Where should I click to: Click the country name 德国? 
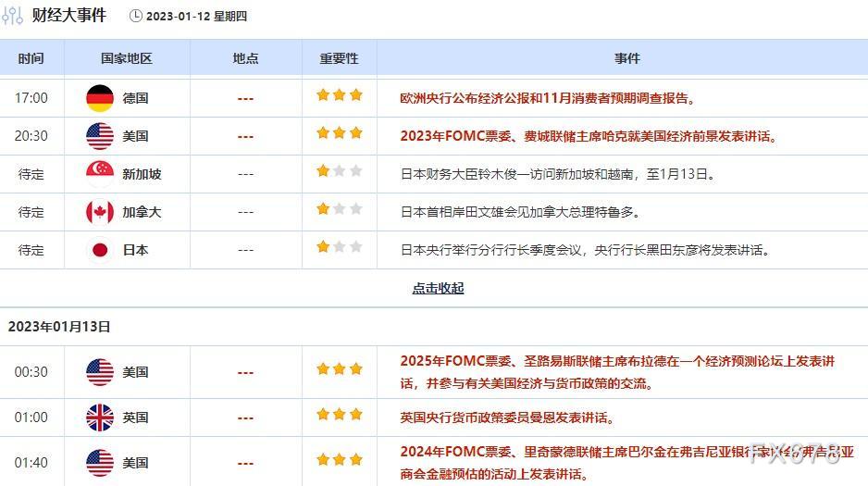136,98
